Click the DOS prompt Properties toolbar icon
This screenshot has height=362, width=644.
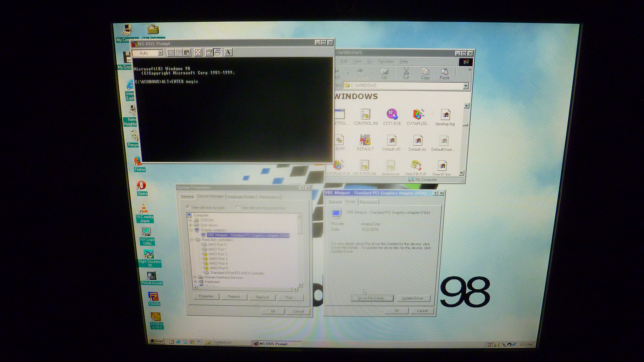click(x=209, y=53)
